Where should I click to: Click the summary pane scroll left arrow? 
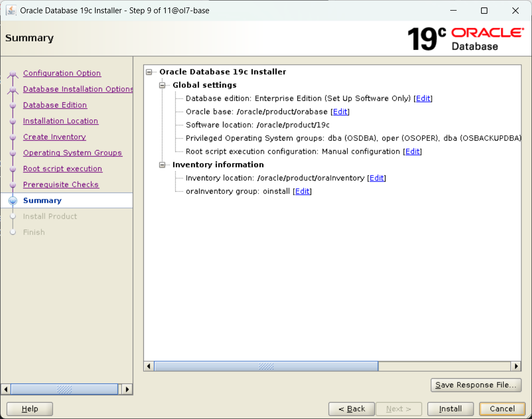coord(149,366)
